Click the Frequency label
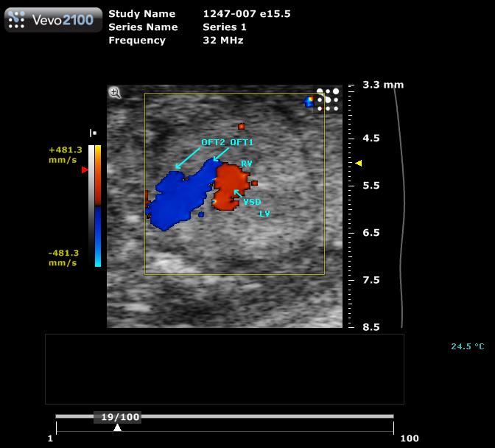Image resolution: width=495 pixels, height=448 pixels. [x=137, y=41]
